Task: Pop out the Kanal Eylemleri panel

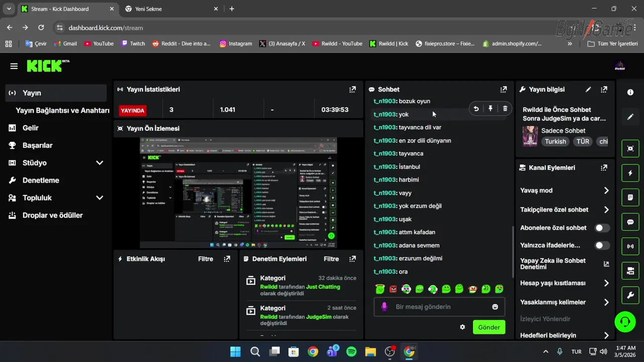Action: [x=604, y=167]
